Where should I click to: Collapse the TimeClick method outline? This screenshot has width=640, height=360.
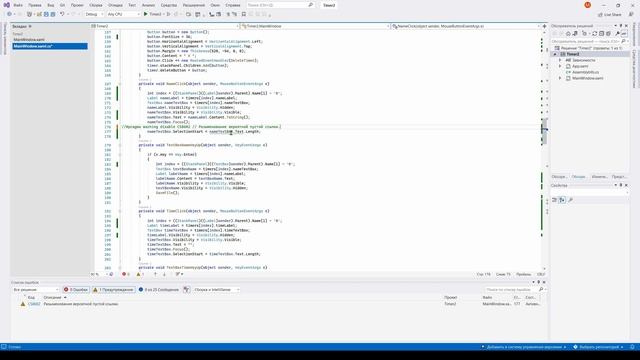click(120, 211)
